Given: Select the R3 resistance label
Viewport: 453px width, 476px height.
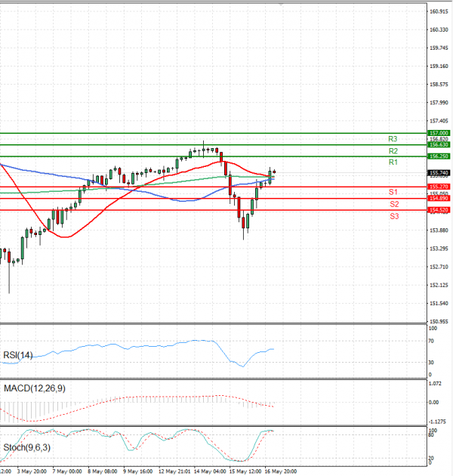Looking at the screenshot, I should coord(393,139).
